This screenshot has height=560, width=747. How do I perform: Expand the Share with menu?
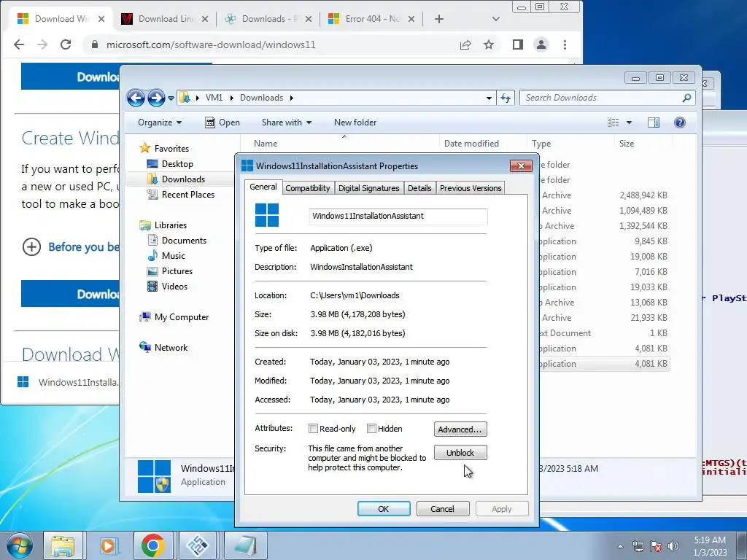click(287, 122)
